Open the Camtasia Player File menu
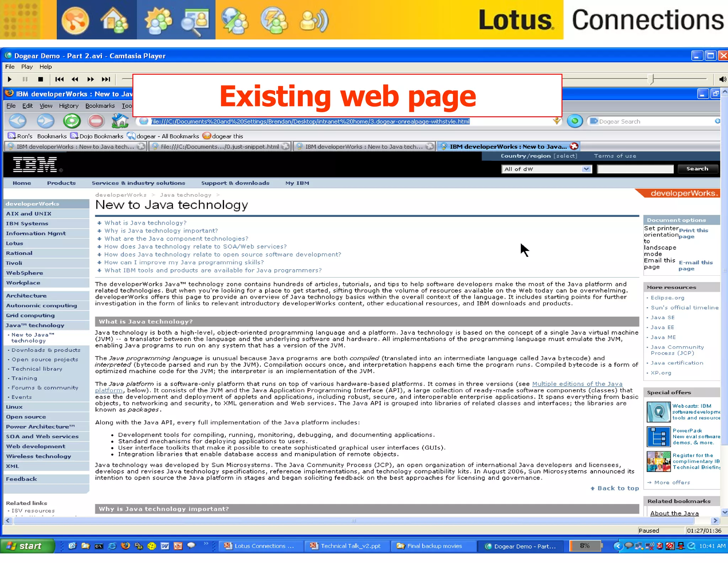 point(10,67)
